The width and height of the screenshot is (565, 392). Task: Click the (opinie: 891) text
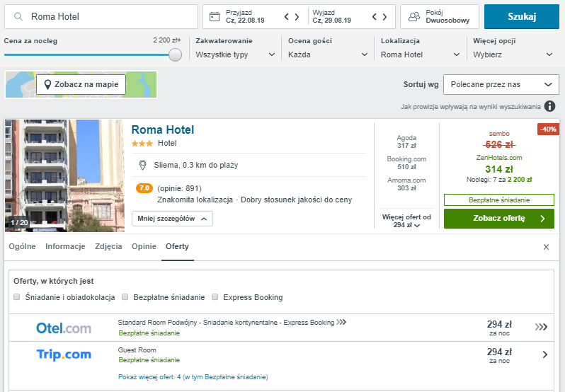(x=179, y=189)
